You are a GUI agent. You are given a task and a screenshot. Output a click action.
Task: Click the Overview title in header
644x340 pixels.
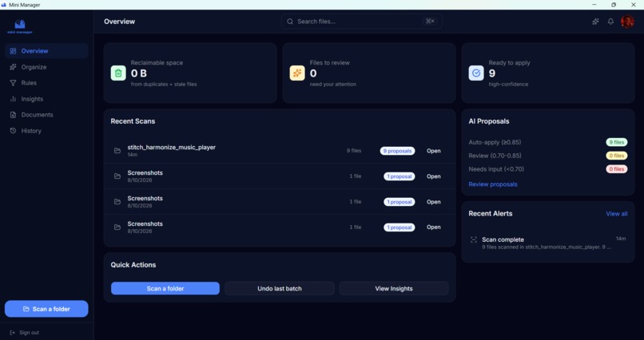pos(119,22)
